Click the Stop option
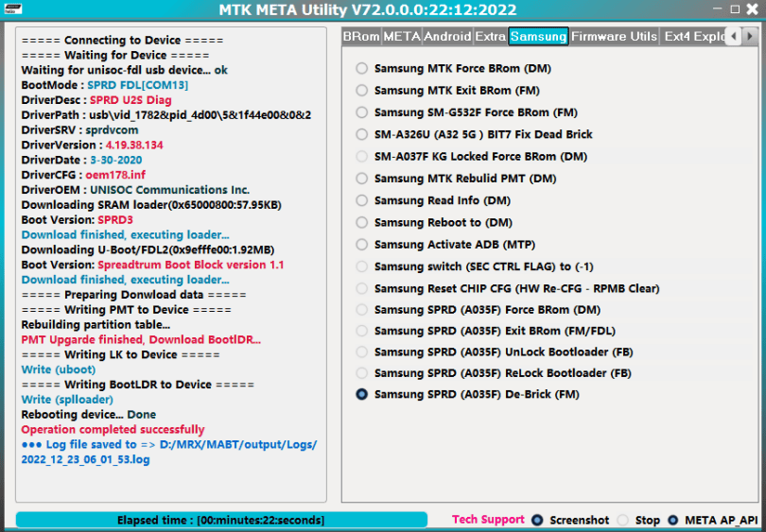The height and width of the screenshot is (532, 766). click(x=622, y=520)
